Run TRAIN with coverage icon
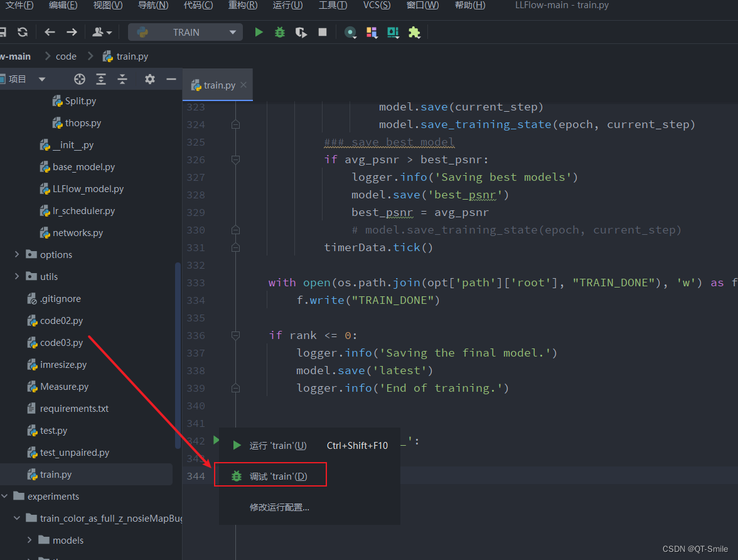Viewport: 738px width, 560px height. coord(301,32)
